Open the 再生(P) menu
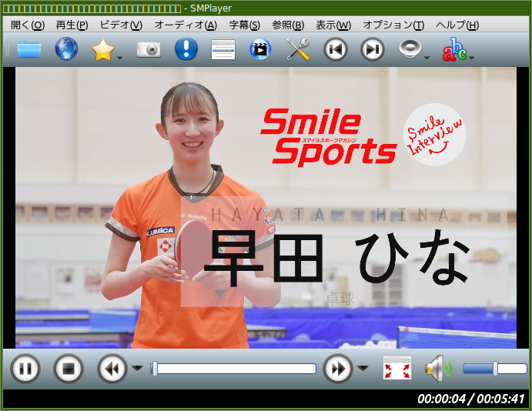The height and width of the screenshot is (411, 532). (x=72, y=25)
